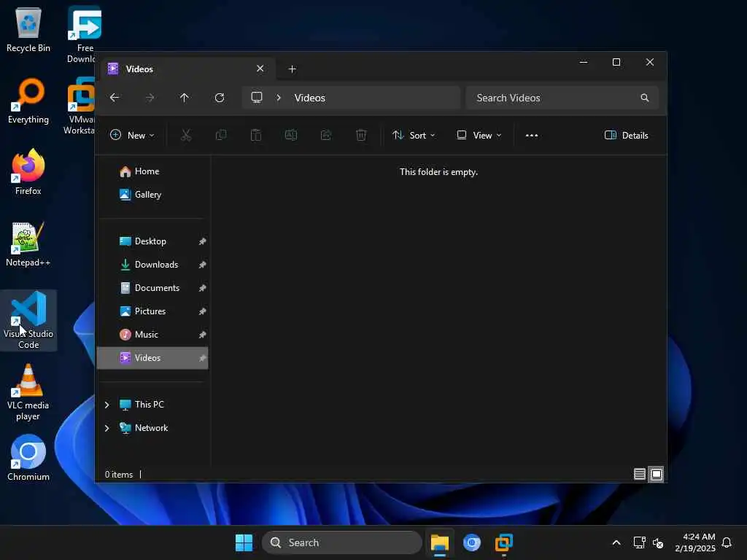Go forward with the right arrow
Viewport: 747px width, 560px height.
click(150, 98)
